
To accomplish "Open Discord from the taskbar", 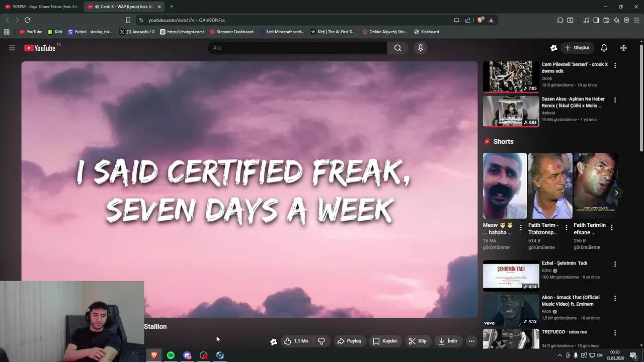I will click(187, 355).
